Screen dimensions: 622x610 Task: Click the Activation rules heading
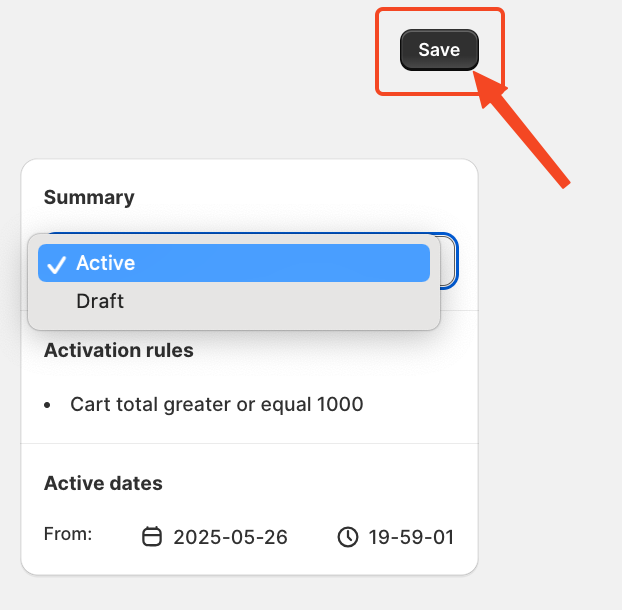coord(119,350)
